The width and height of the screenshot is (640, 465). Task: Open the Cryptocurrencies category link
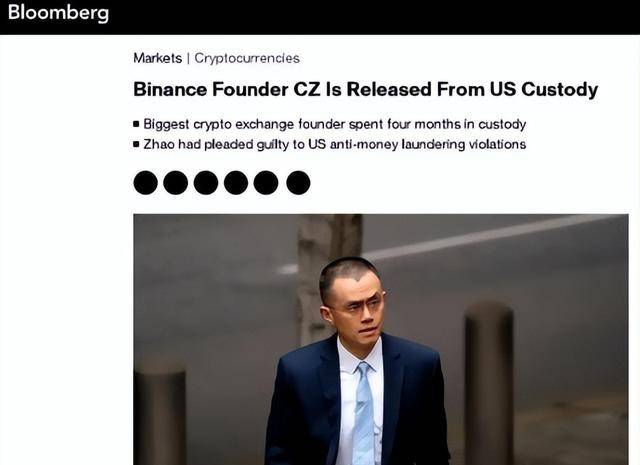[x=247, y=58]
